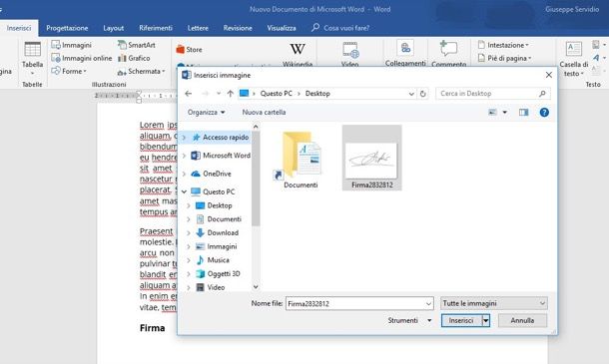
Task: Click the Annulla button
Action: (x=522, y=320)
